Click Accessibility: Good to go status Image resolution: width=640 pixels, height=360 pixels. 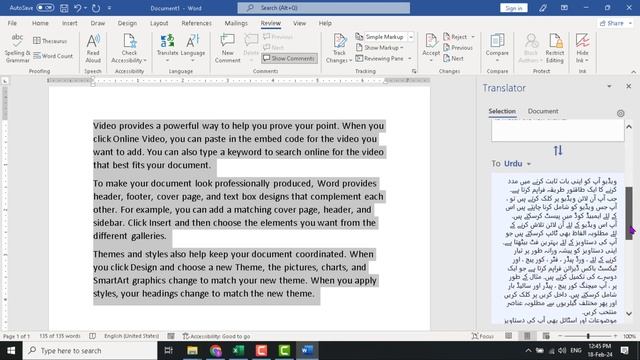[x=216, y=336]
